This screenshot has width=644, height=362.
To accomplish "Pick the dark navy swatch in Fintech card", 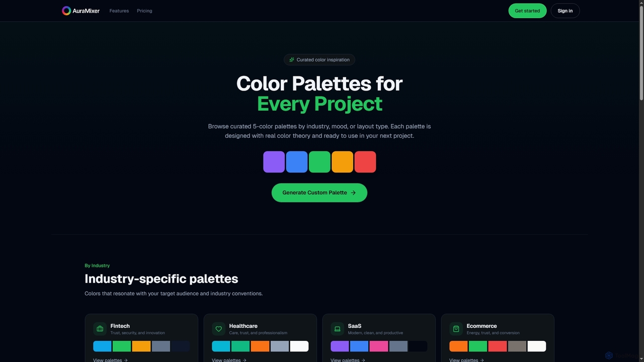I will [x=181, y=346].
